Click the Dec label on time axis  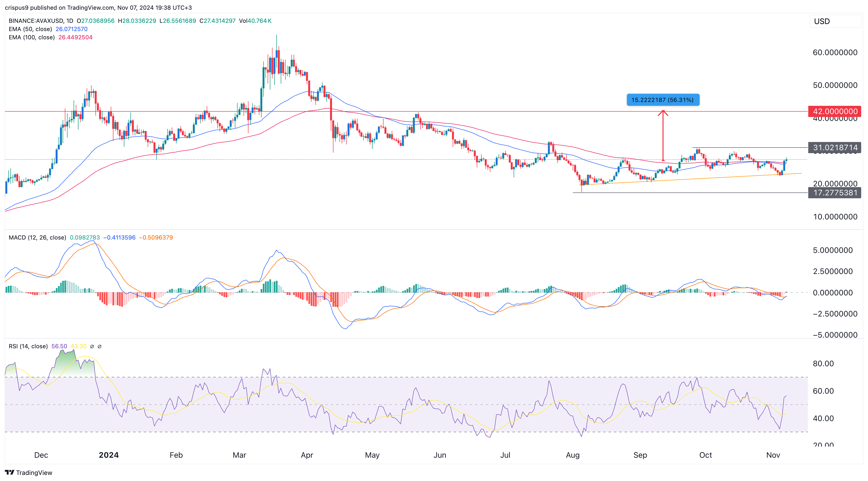click(41, 455)
